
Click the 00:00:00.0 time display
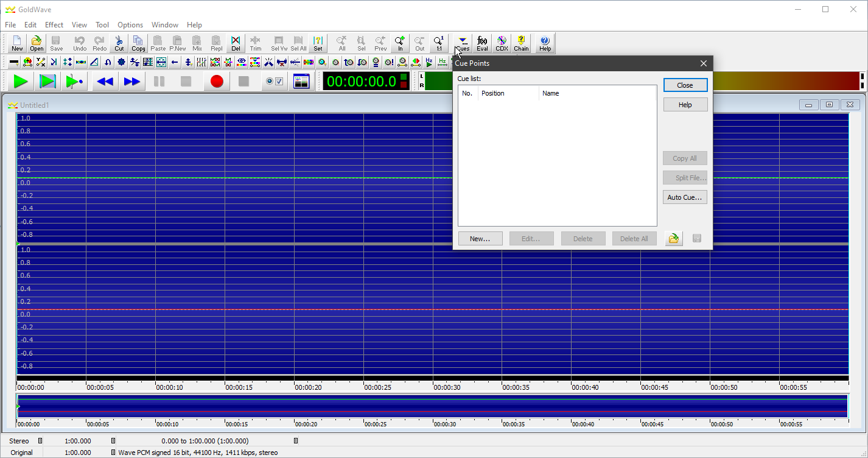pos(366,81)
